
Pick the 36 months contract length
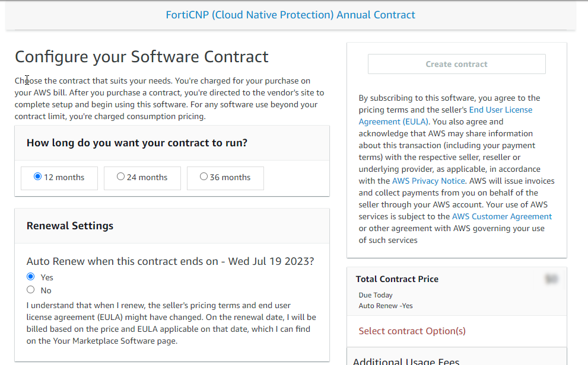pos(204,177)
